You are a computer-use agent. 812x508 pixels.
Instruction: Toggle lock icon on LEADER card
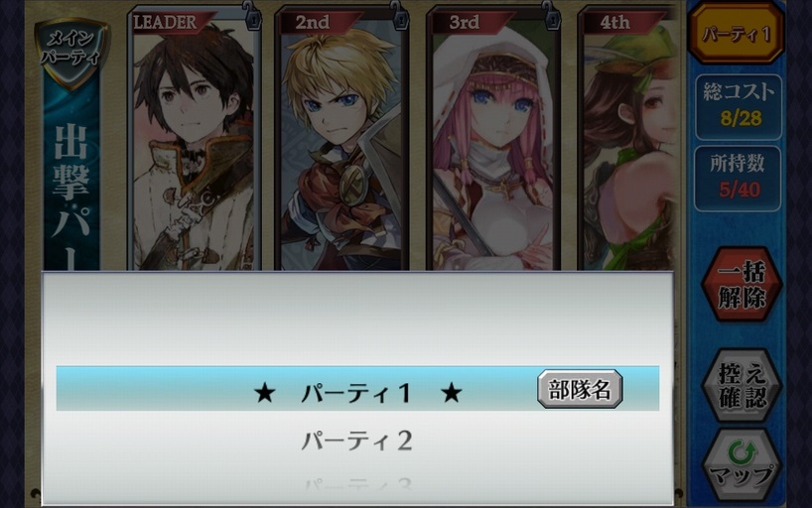251,16
